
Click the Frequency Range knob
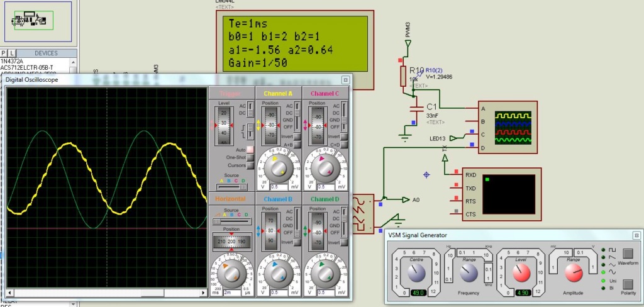click(x=469, y=272)
